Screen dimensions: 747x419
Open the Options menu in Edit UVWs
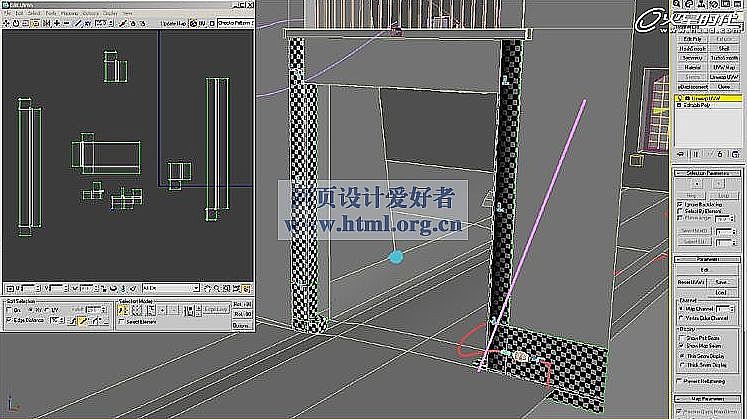tap(90, 13)
